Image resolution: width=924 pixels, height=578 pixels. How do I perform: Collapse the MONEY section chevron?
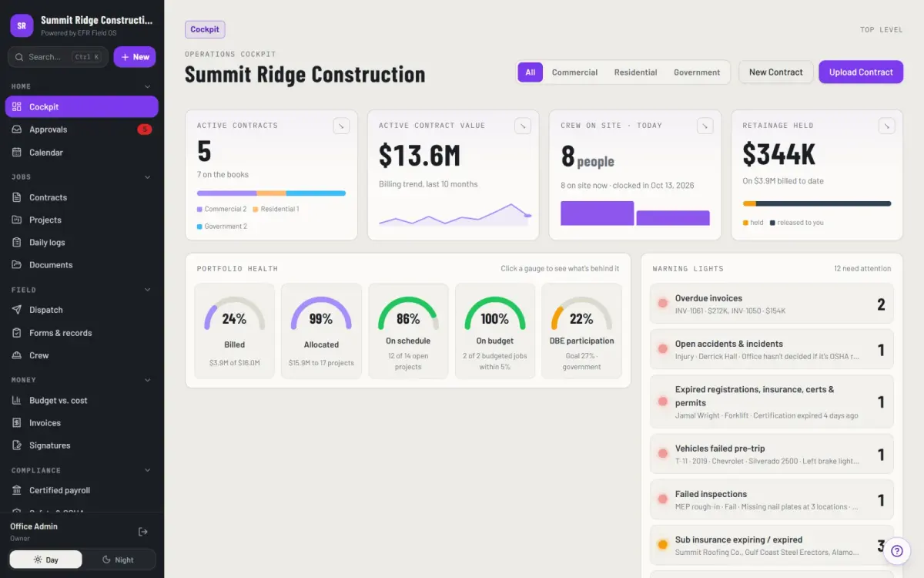[148, 380]
